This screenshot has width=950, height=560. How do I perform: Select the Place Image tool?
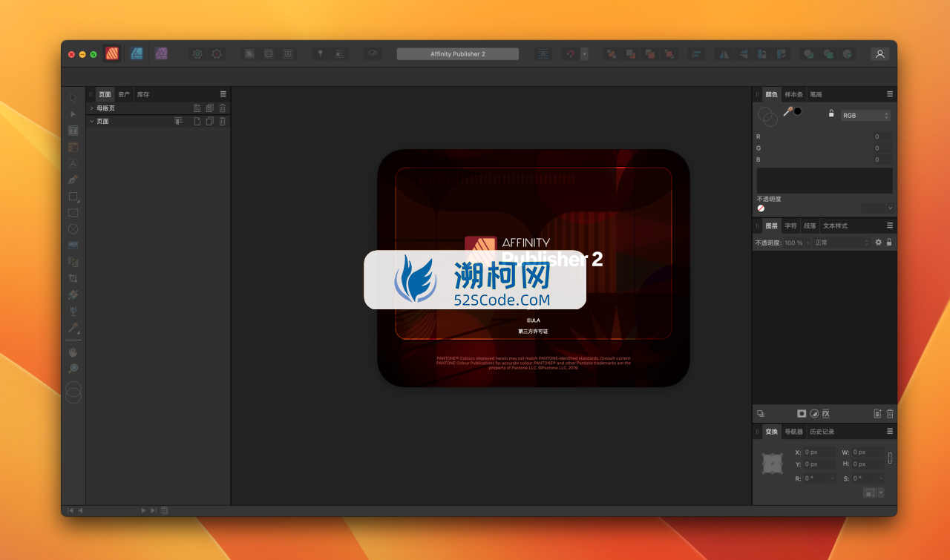(x=73, y=246)
